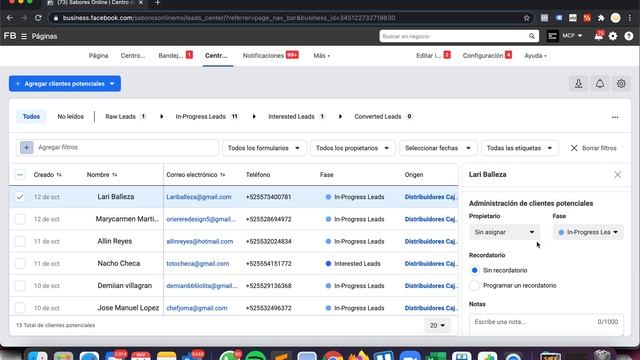Sort by Creado column arrows

(x=59, y=175)
